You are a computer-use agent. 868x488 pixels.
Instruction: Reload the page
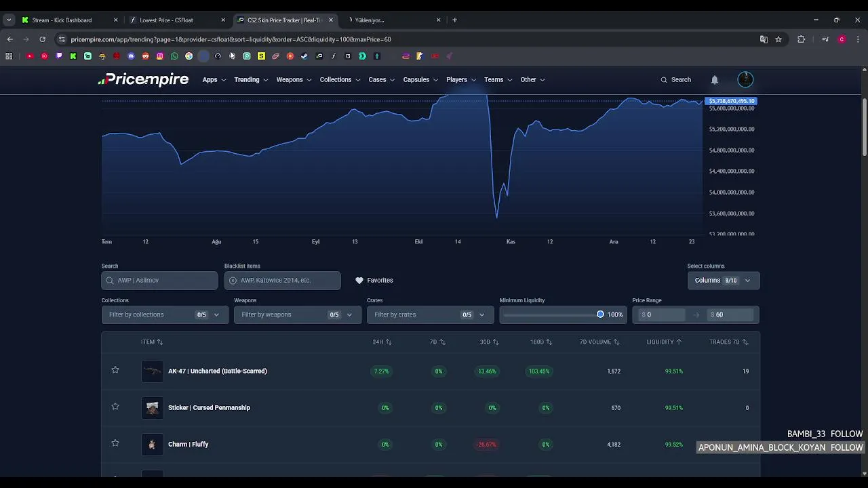point(42,39)
